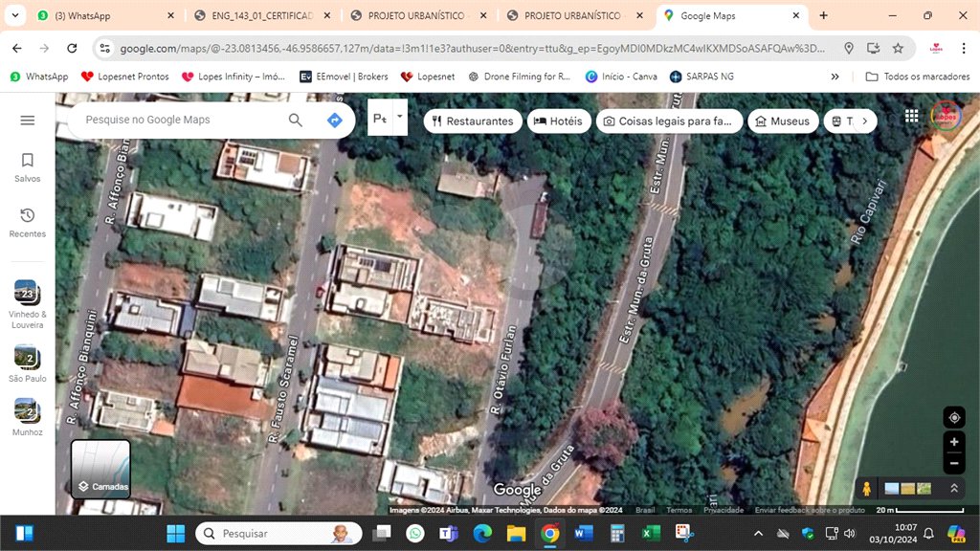
Task: Zoom out with the minus button
Action: tap(954, 463)
